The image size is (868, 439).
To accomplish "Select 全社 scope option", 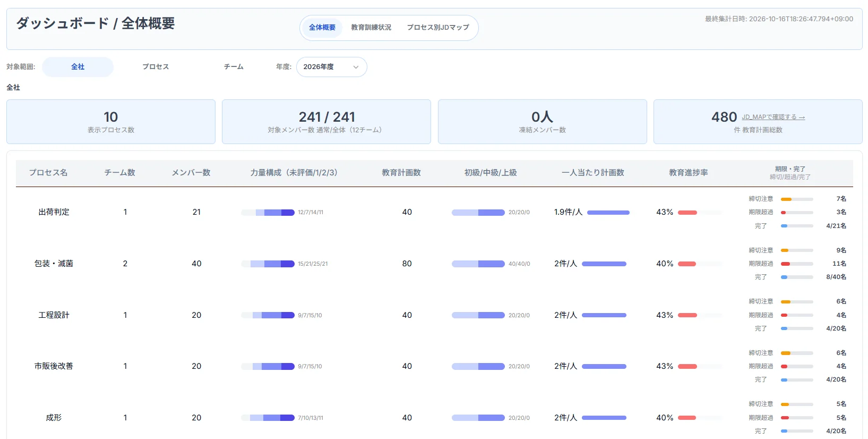I will point(78,67).
